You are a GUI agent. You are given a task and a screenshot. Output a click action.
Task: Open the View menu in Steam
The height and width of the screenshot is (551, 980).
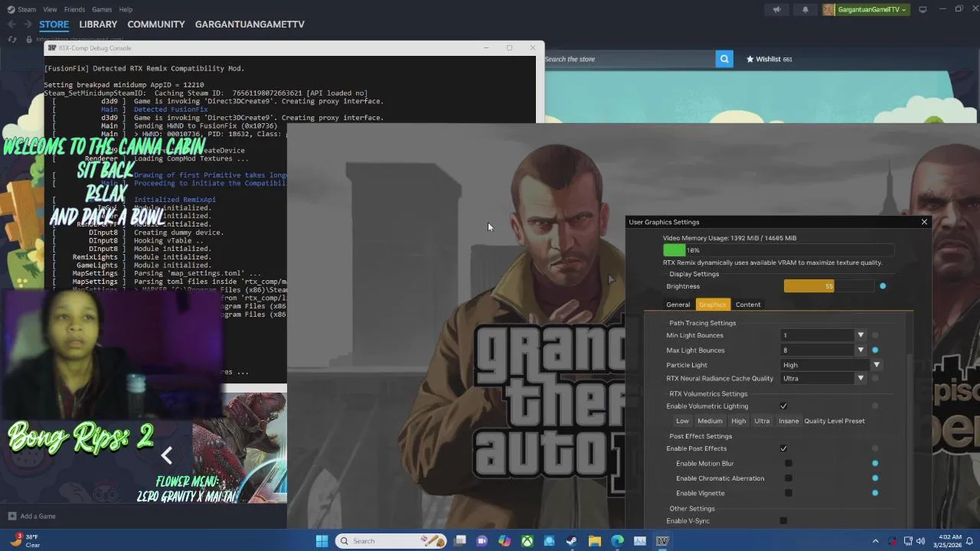coord(50,9)
